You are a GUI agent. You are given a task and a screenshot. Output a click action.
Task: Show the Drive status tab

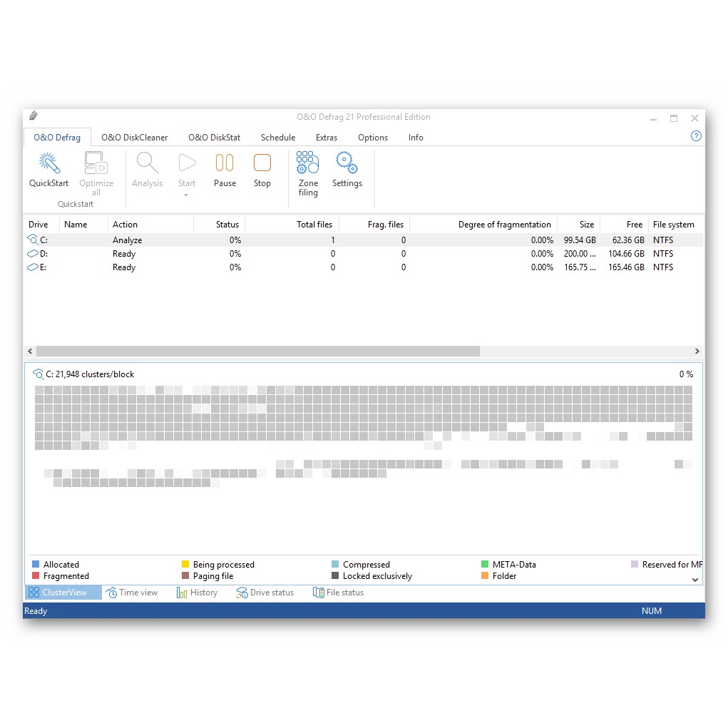(265, 593)
